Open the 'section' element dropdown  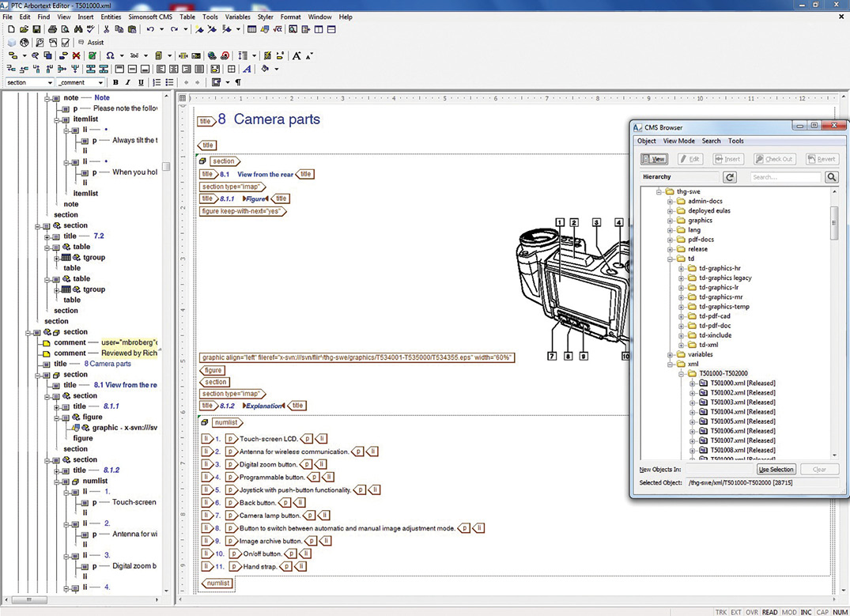tap(50, 82)
